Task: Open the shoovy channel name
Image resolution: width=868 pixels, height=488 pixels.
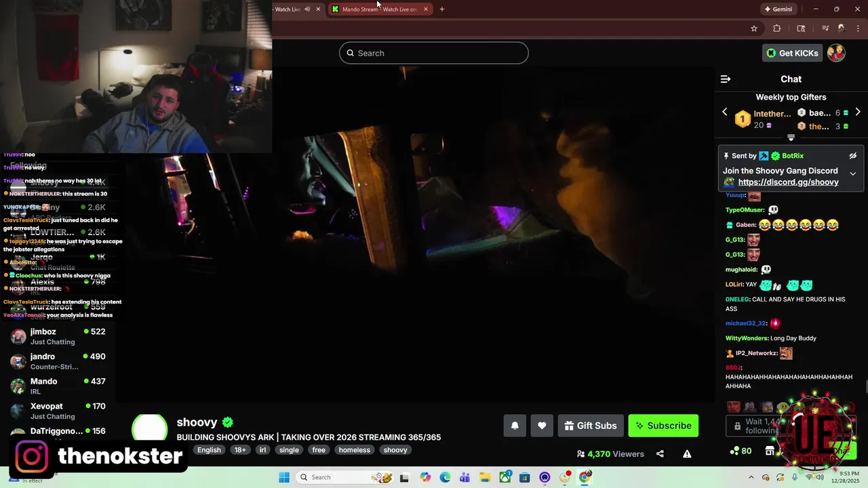Action: click(x=197, y=422)
